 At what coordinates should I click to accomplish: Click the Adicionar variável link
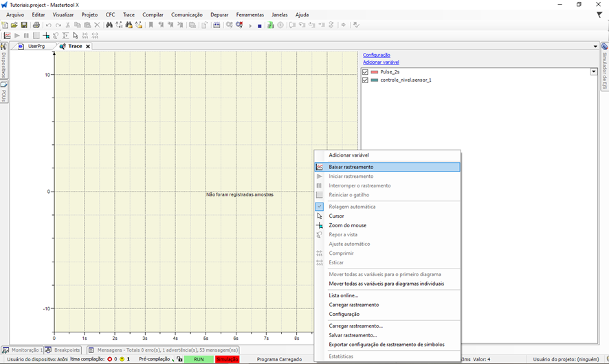(381, 62)
